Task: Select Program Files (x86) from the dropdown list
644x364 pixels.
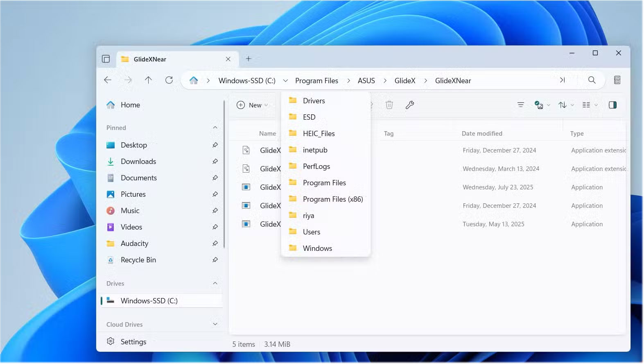Action: [x=332, y=199]
